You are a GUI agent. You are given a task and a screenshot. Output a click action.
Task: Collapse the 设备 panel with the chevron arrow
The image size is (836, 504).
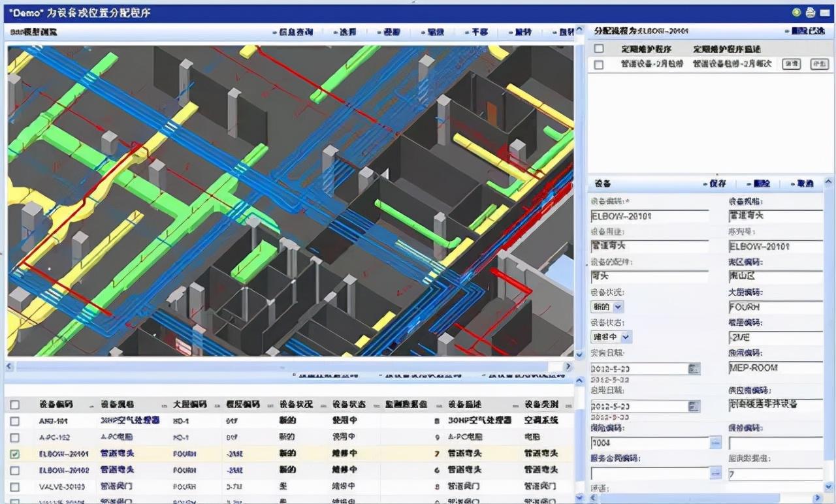(x=828, y=183)
